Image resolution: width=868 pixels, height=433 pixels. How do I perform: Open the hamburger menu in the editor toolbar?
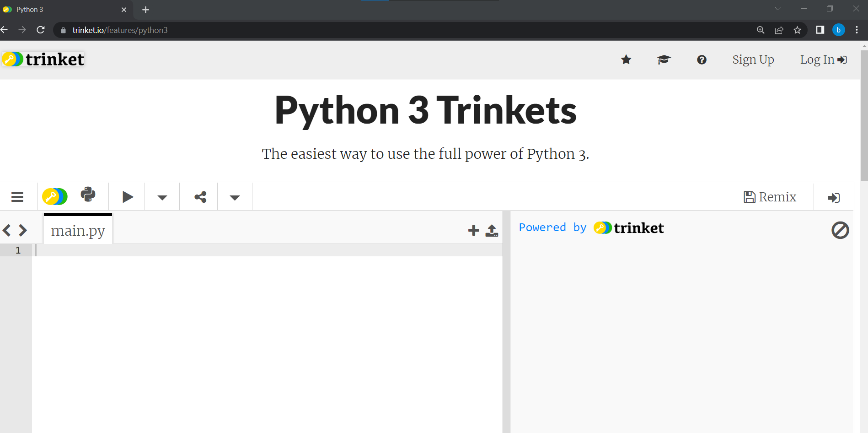[17, 196]
